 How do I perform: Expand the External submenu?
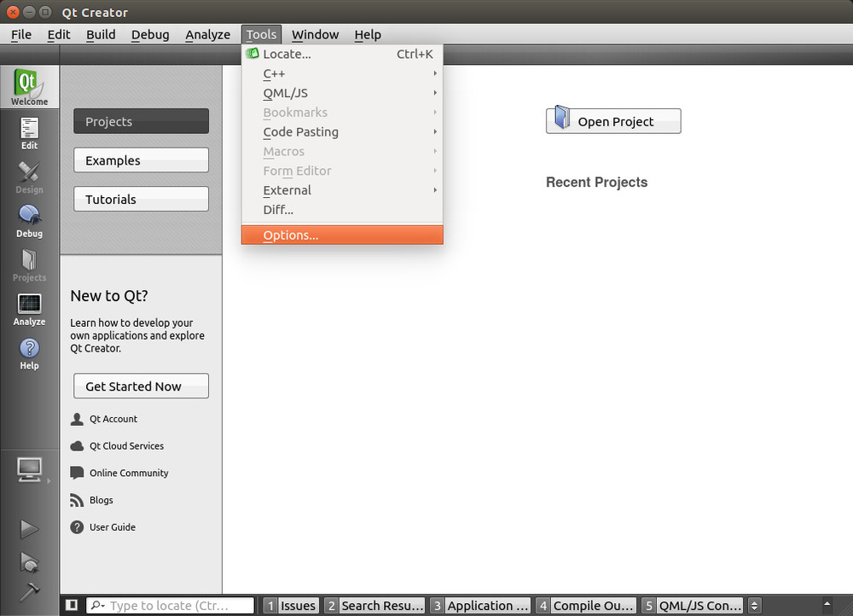click(x=342, y=190)
